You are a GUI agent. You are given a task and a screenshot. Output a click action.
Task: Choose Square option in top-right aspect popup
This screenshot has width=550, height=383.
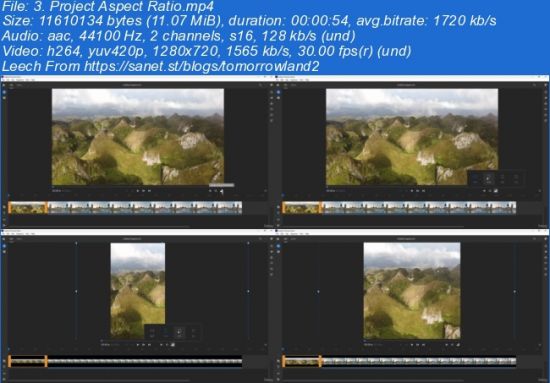click(x=502, y=179)
